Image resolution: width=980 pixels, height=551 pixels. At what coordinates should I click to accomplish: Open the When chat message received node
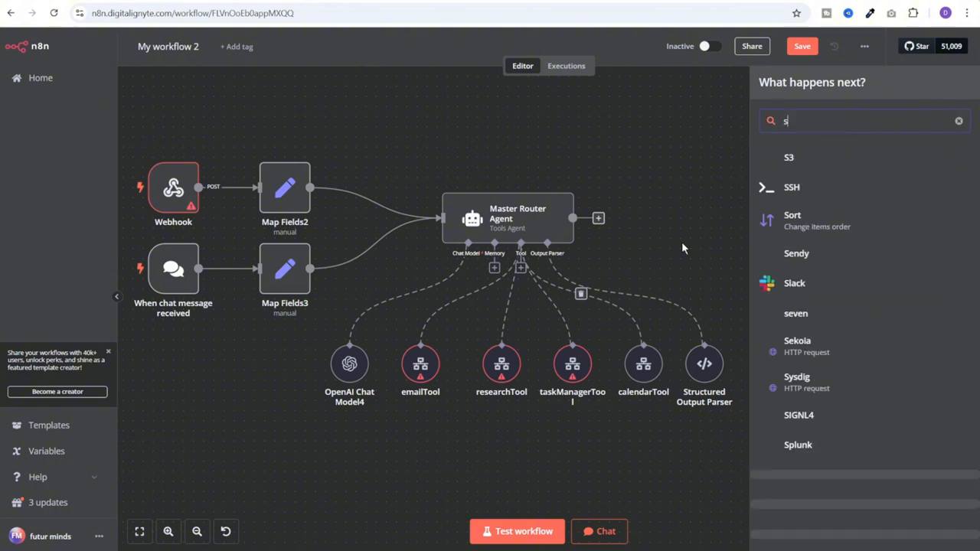(174, 269)
